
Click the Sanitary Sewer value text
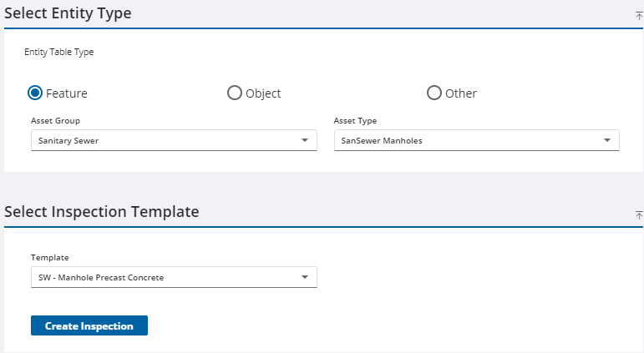68,140
